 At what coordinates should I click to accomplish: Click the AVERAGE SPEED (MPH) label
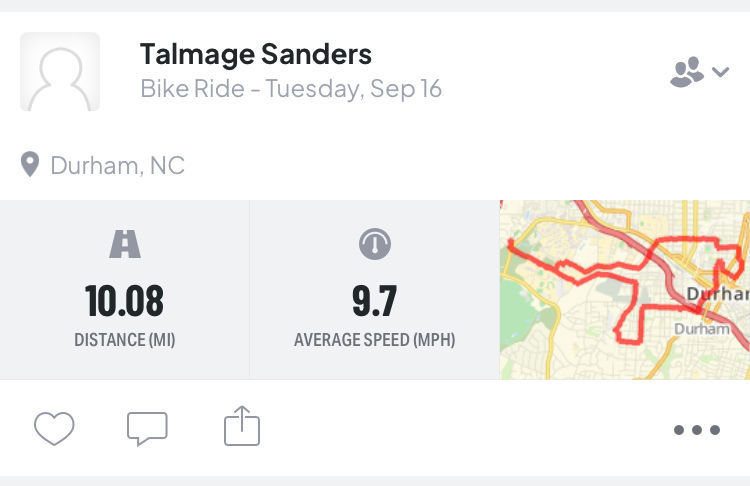pos(374,340)
